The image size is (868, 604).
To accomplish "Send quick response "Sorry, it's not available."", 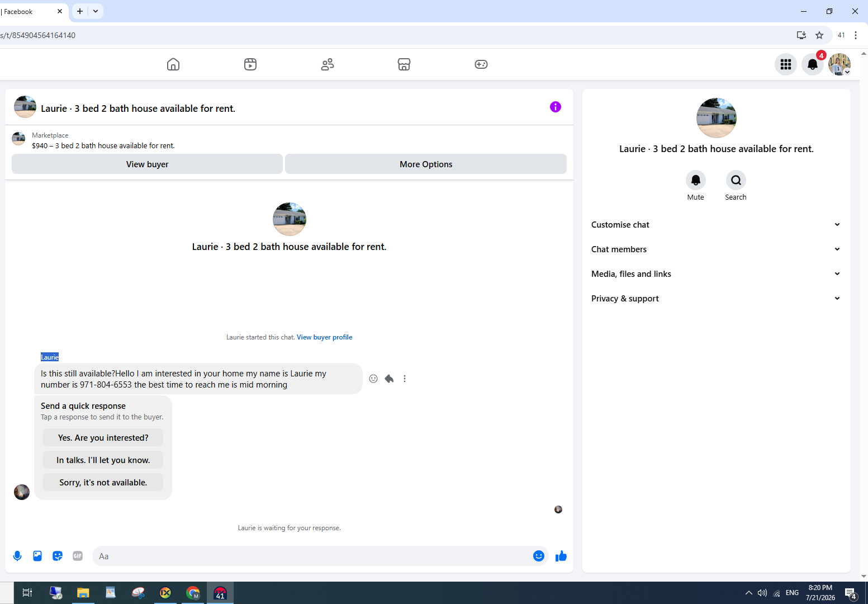I will [103, 483].
